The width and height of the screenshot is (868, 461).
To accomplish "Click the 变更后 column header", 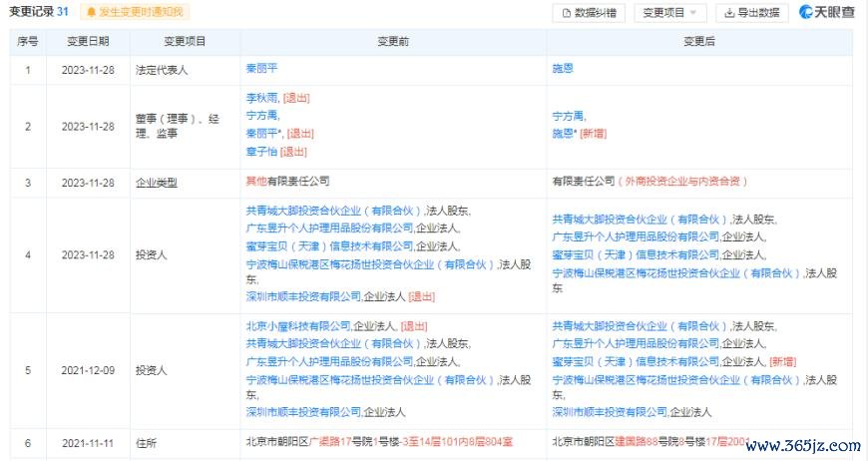I will click(x=699, y=42).
